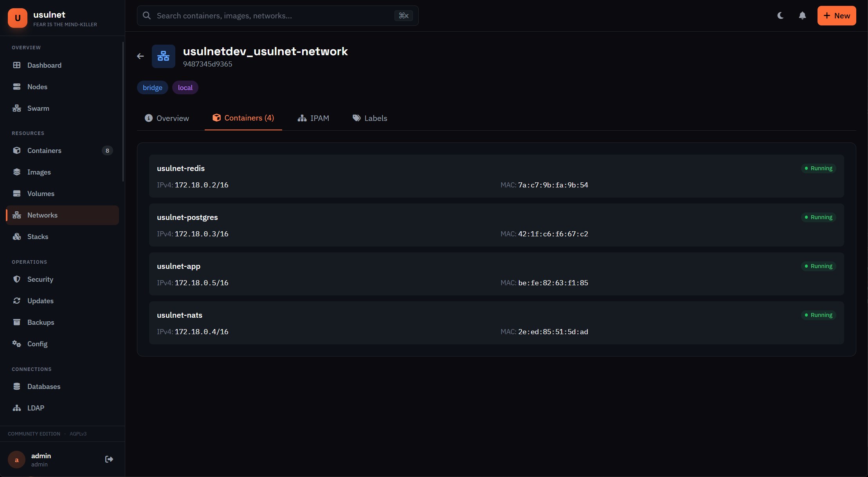Go back using the left arrow
Image resolution: width=868 pixels, height=477 pixels.
click(140, 56)
